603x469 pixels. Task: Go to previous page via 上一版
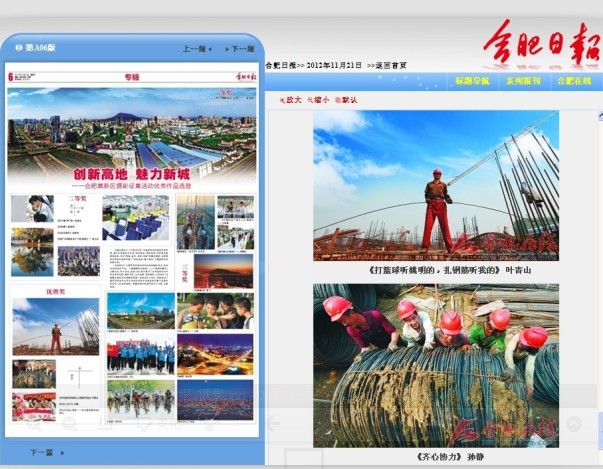(x=197, y=48)
